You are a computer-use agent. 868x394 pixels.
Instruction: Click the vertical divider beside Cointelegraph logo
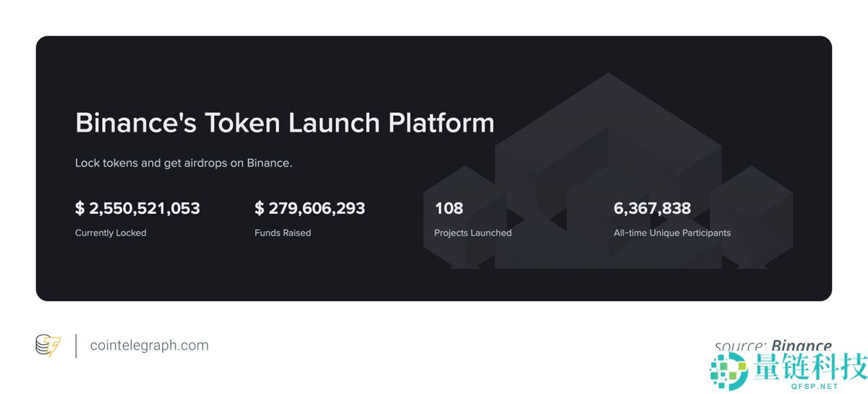tap(76, 346)
